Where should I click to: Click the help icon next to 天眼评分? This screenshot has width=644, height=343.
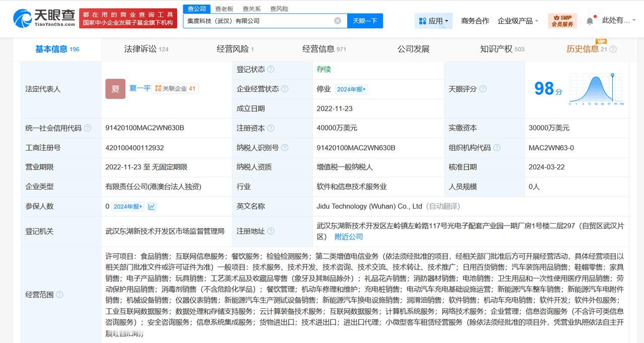[x=483, y=89]
